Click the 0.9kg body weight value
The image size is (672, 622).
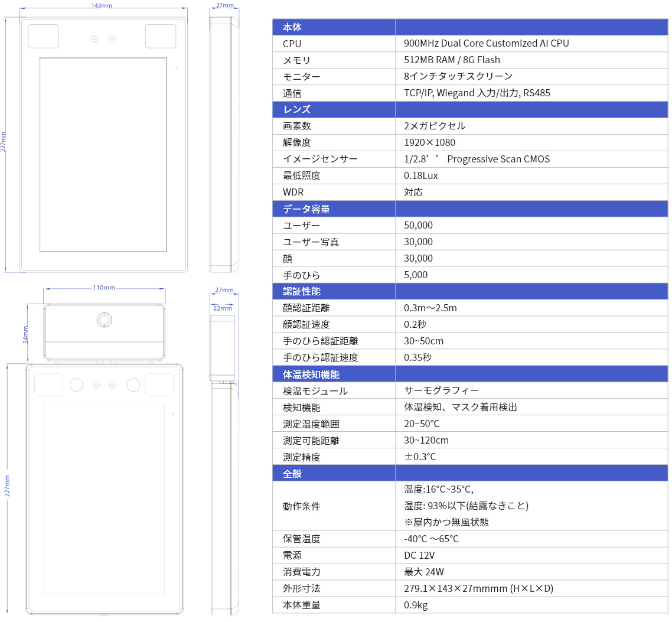(416, 605)
